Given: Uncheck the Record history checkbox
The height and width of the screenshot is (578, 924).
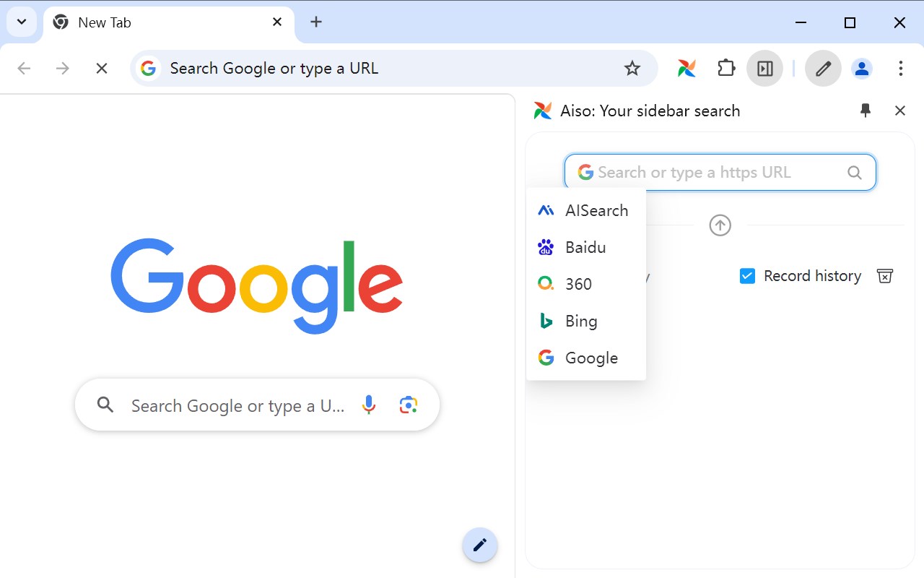Looking at the screenshot, I should tap(747, 276).
